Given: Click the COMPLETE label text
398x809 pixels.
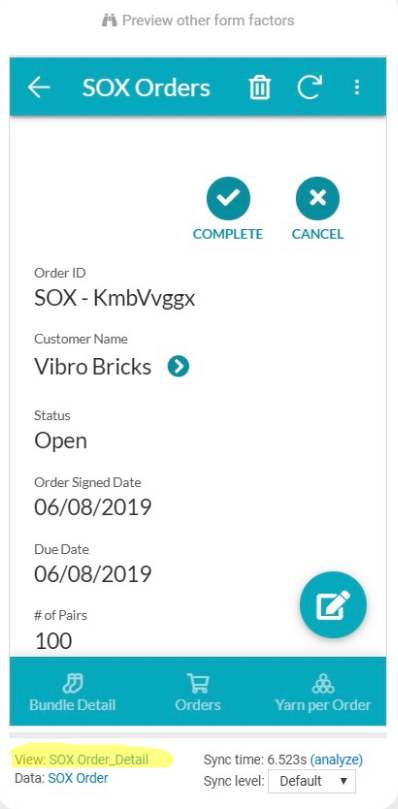Looking at the screenshot, I should pyautogui.click(x=228, y=234).
